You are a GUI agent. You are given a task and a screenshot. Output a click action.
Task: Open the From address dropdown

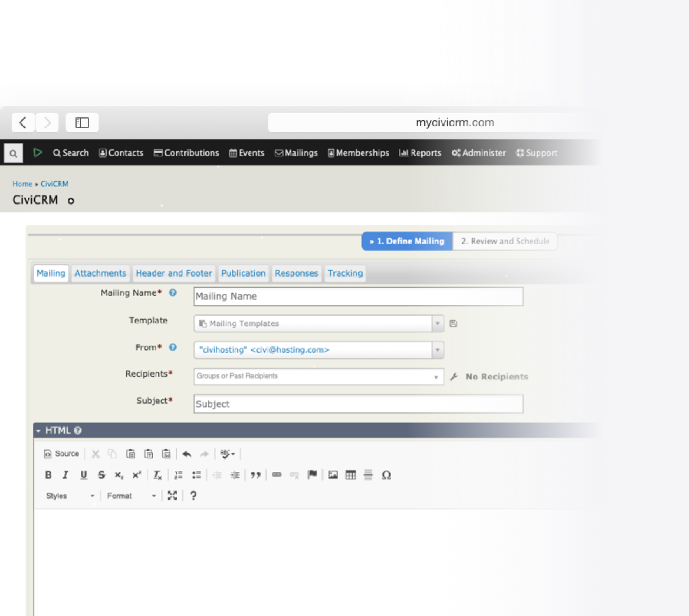(319, 350)
